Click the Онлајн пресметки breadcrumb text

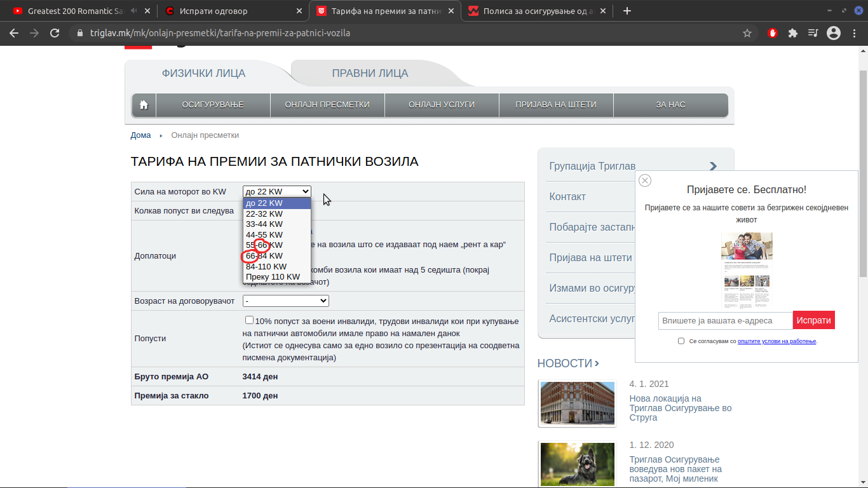click(205, 135)
